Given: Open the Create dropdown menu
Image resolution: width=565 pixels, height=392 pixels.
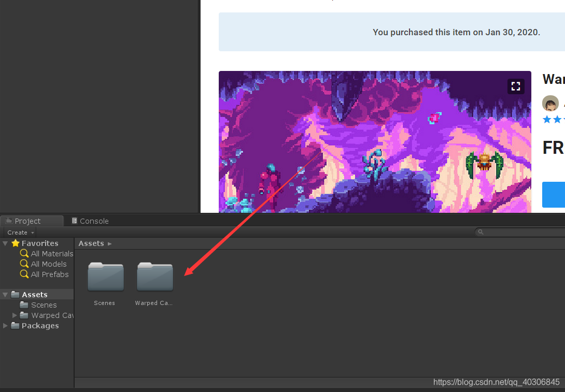Looking at the screenshot, I should point(20,233).
